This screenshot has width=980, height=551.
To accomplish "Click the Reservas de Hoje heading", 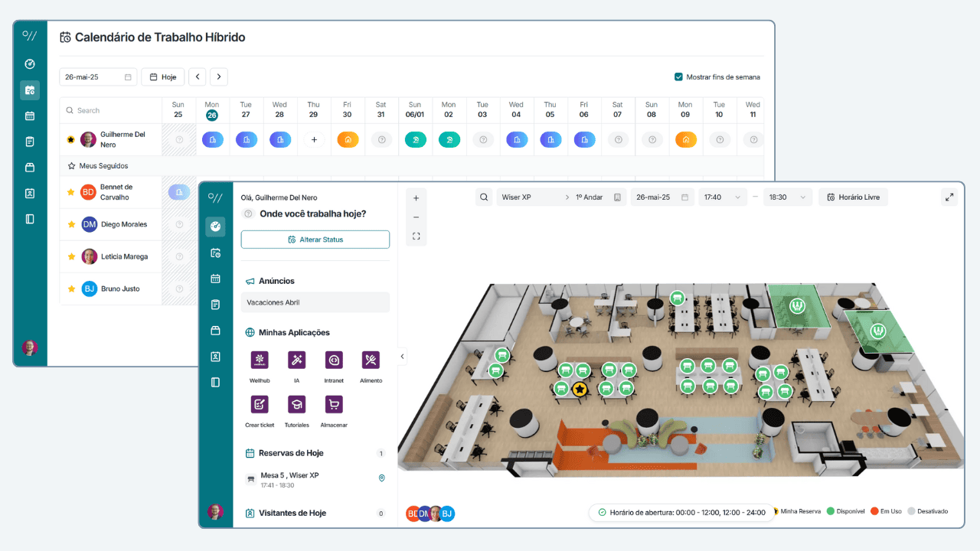I will (291, 453).
